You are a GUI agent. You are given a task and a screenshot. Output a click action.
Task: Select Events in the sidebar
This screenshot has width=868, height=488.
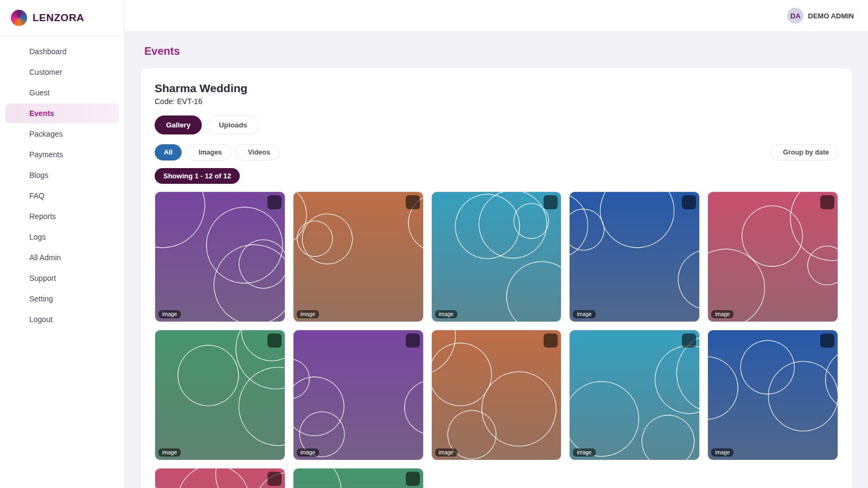62,113
